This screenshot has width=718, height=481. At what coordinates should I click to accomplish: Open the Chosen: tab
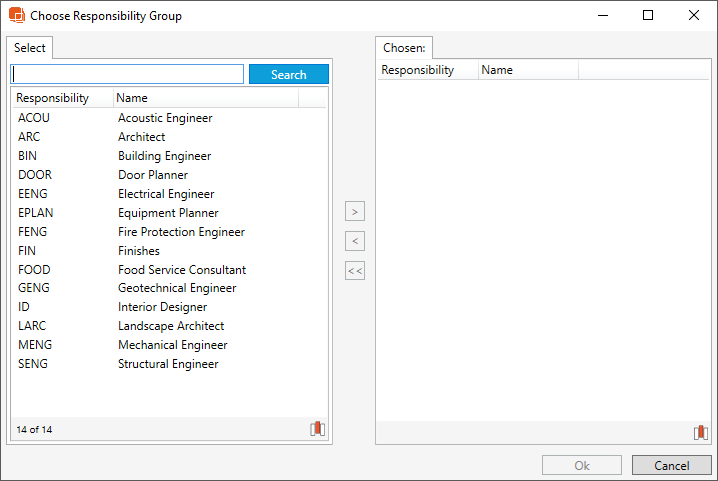[x=404, y=48]
